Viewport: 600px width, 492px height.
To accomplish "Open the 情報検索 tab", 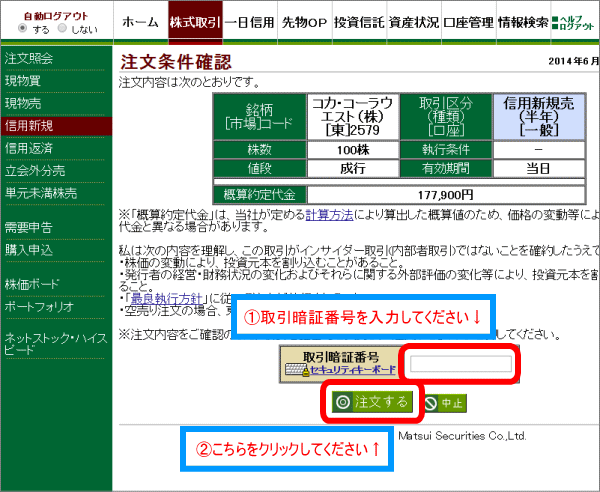I will tap(523, 23).
